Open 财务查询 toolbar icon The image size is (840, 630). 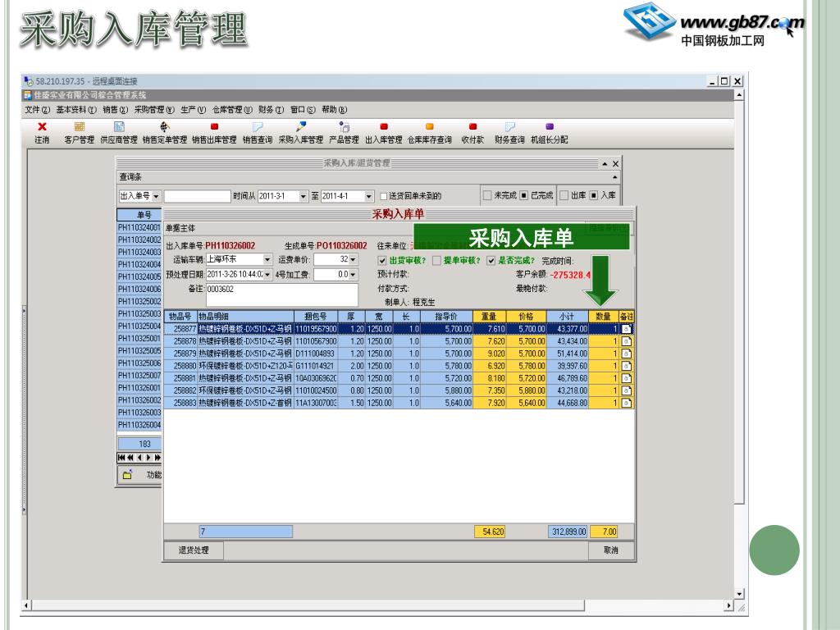(x=509, y=127)
